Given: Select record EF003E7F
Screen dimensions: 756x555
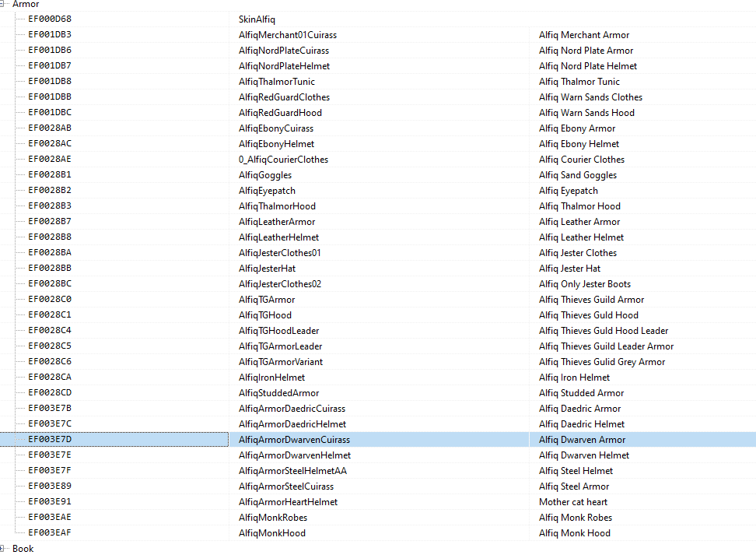Looking at the screenshot, I should tap(50, 470).
